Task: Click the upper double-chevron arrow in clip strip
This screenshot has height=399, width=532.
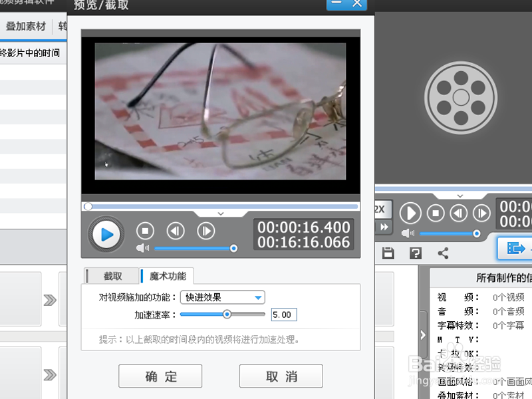Action: tap(50, 300)
